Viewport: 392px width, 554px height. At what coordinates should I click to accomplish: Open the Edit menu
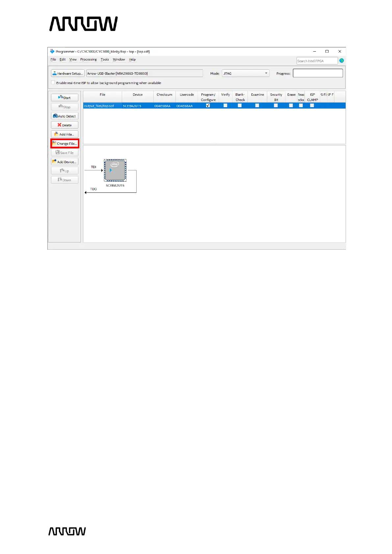[x=63, y=60]
